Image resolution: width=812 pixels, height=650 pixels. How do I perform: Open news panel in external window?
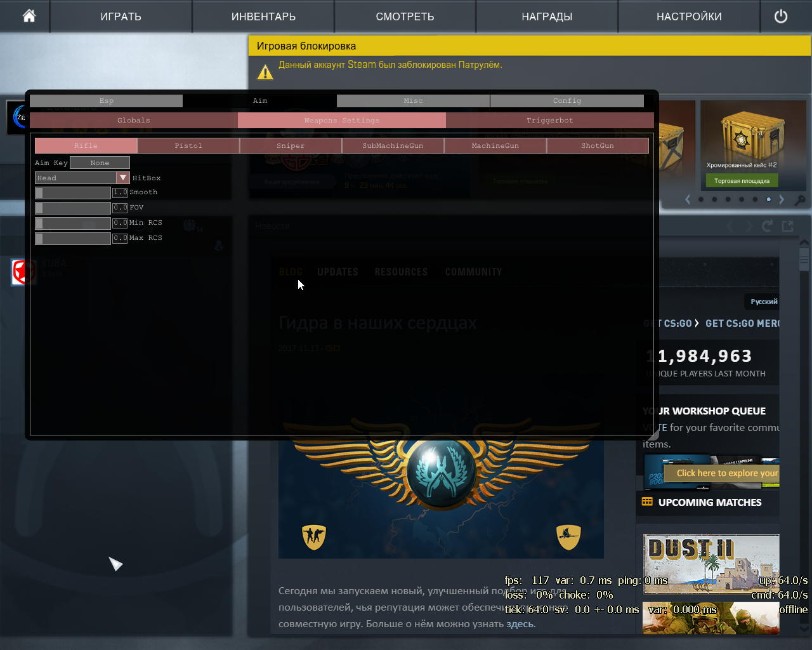[x=788, y=226]
